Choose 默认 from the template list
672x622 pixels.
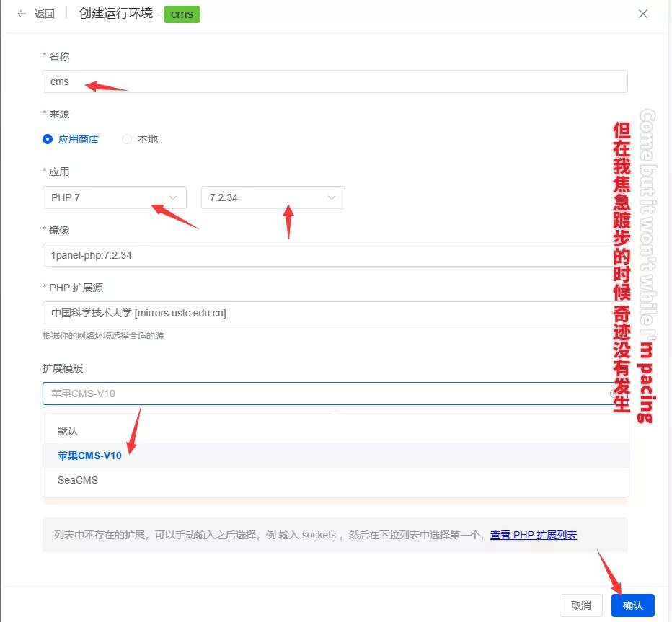click(68, 431)
